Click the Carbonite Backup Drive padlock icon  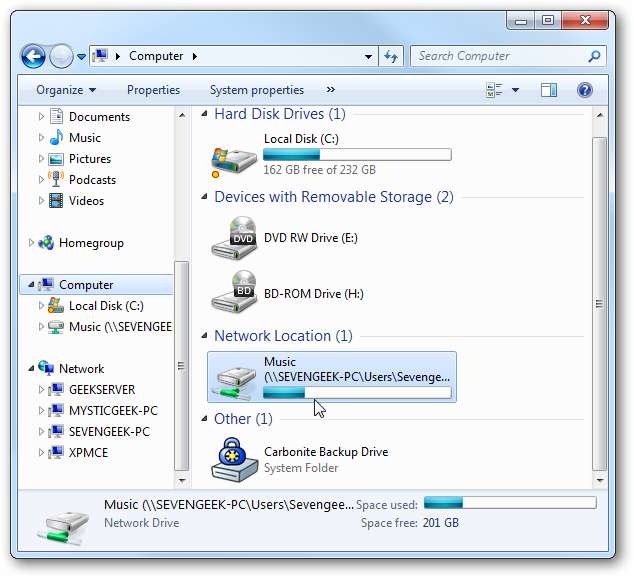[234, 460]
